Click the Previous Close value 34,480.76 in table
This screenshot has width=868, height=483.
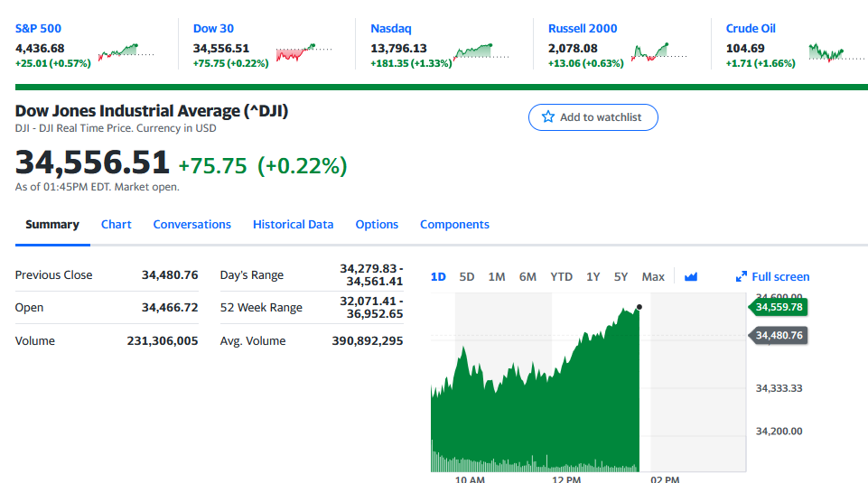pyautogui.click(x=170, y=275)
